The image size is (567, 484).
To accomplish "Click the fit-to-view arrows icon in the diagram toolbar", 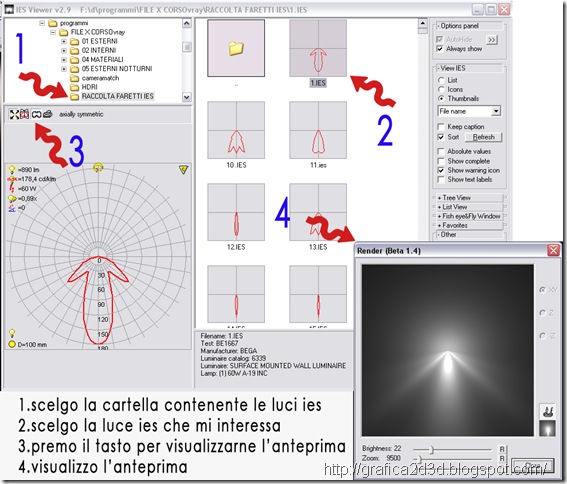I will [14, 114].
